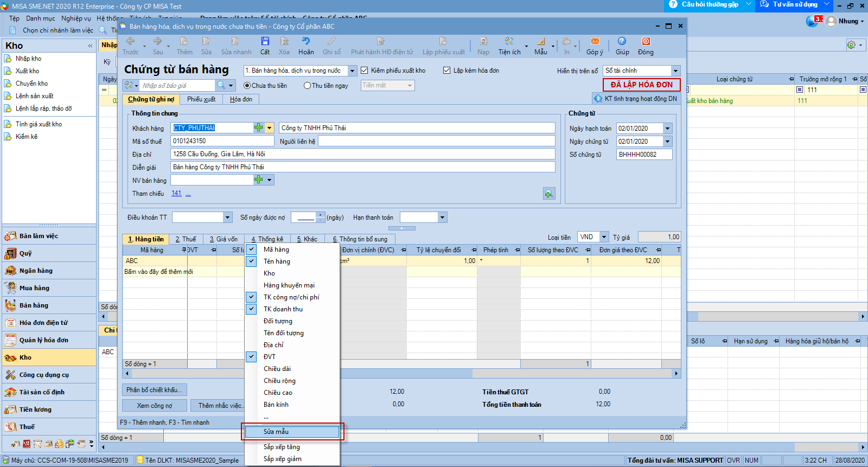The image size is (868, 467).
Task: Click the Nạp reload icon
Action: pyautogui.click(x=483, y=41)
